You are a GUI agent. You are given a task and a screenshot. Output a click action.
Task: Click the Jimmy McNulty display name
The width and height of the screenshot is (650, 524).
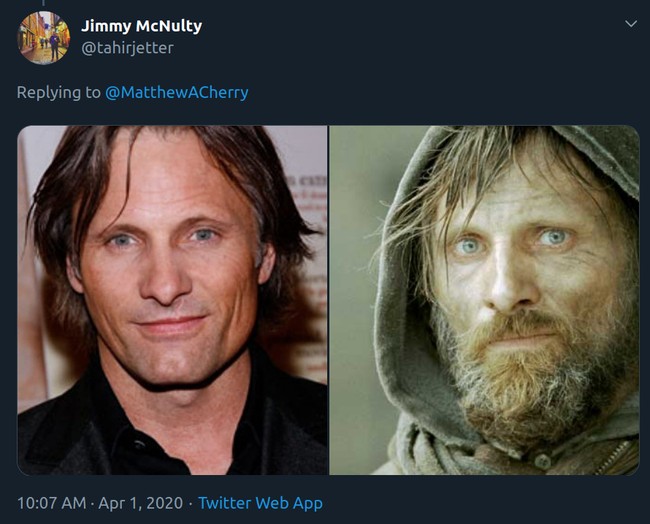141,26
